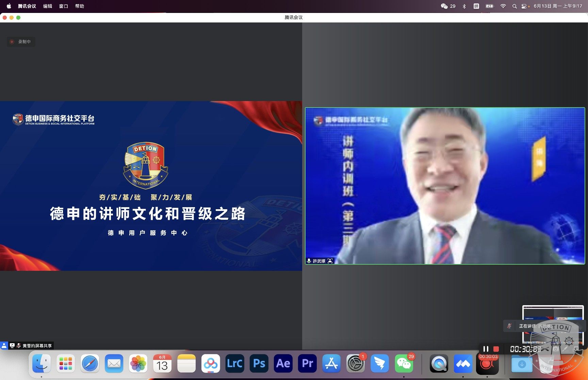Launch Premiere Pro from Dock
This screenshot has height=380, width=588.
(307, 364)
